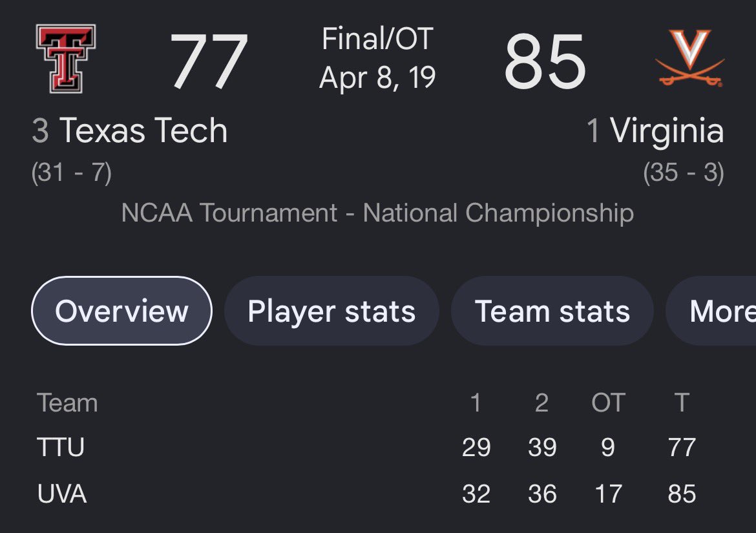Select the Team stats tab
This screenshot has height=533, width=756.
[x=552, y=311]
